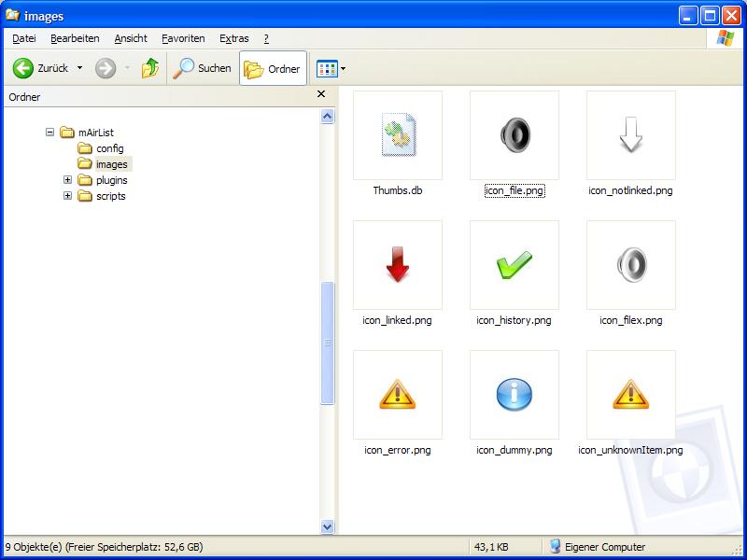Open the Zurück button dropdown arrow
Screen dimensions: 747x560
point(80,67)
